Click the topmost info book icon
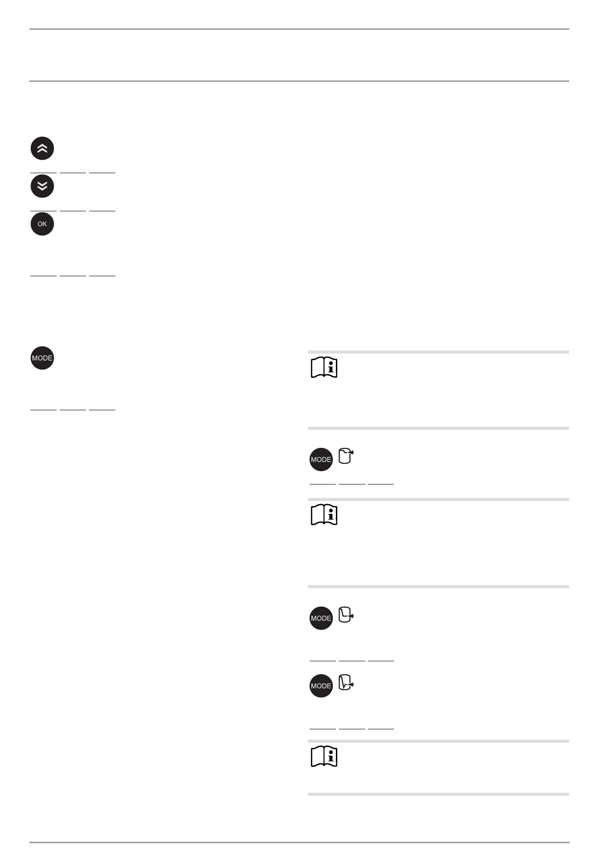The height and width of the screenshot is (868, 613). click(x=324, y=368)
